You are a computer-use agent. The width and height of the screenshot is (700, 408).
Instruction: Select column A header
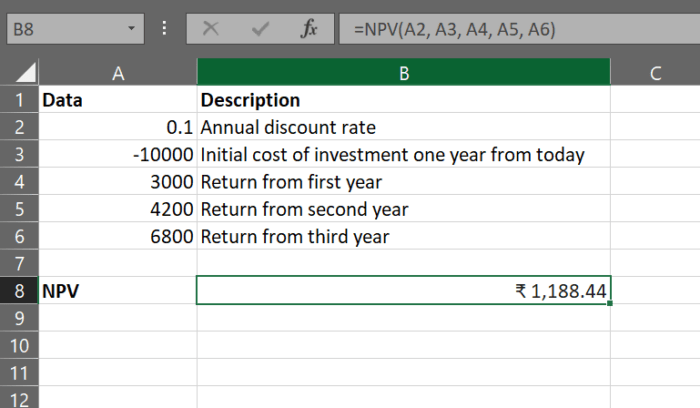pos(118,72)
